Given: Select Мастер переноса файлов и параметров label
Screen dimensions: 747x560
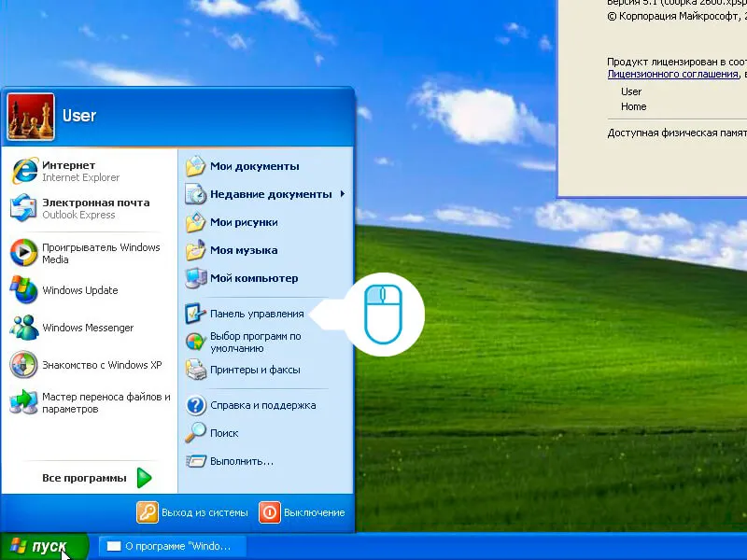Looking at the screenshot, I should point(106,403).
